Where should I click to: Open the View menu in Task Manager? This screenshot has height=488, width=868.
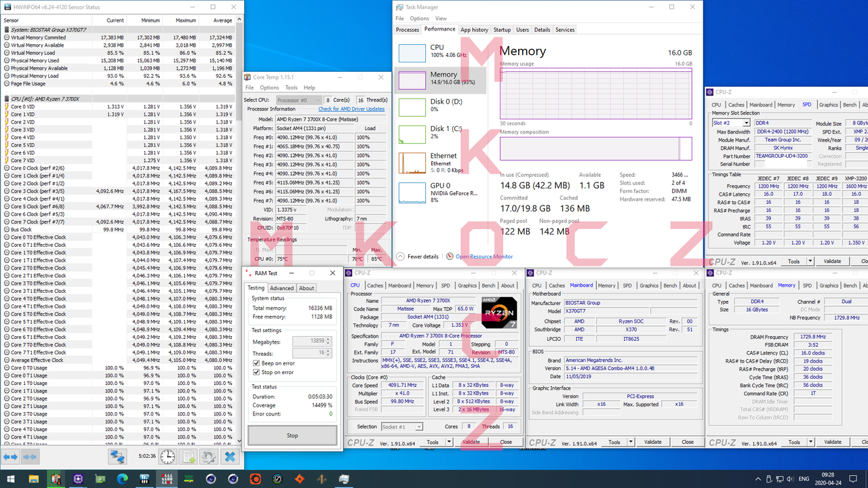pos(441,18)
